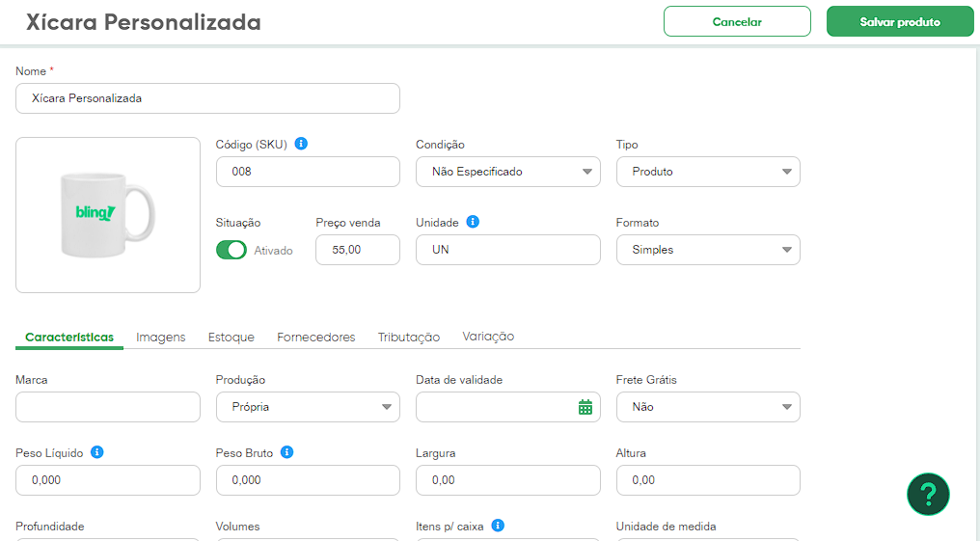This screenshot has height=541, width=980.
Task: Open the Frete Grátis dropdown
Action: (707, 407)
